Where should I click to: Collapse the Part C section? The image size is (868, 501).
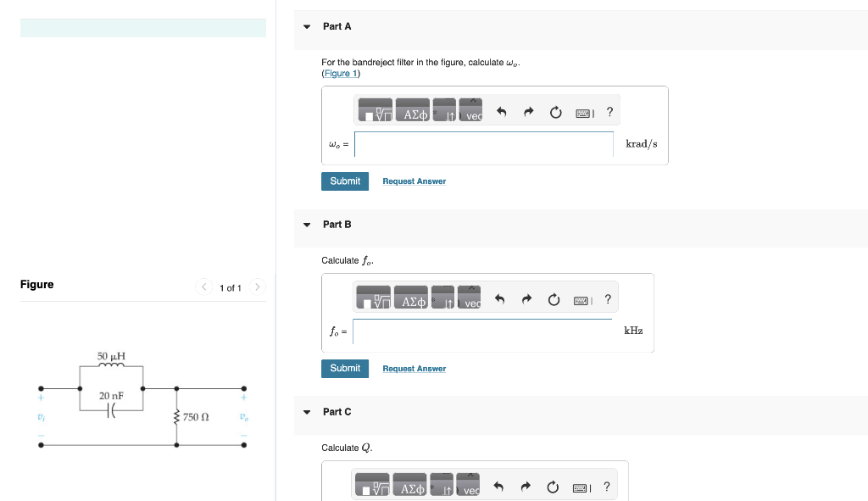(x=307, y=412)
